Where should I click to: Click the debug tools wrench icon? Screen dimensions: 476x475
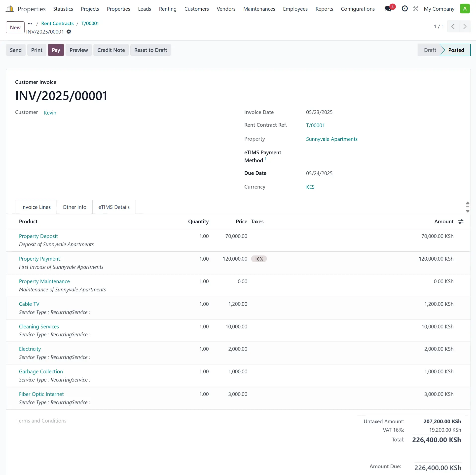coord(416,9)
